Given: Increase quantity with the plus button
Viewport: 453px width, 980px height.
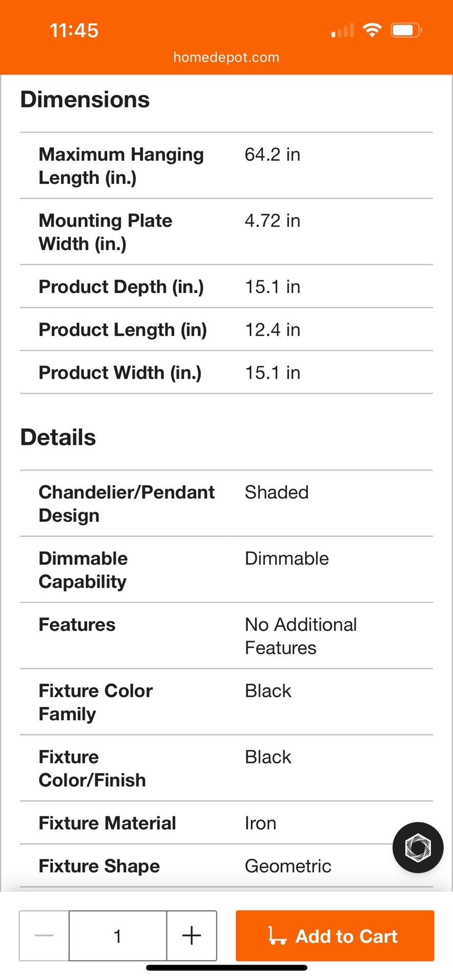Looking at the screenshot, I should 192,936.
